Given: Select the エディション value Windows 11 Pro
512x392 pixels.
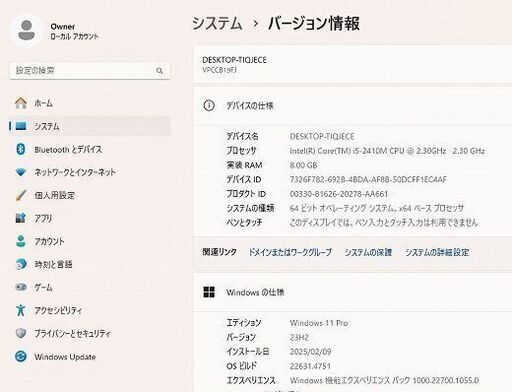Looking at the screenshot, I should (x=319, y=323).
